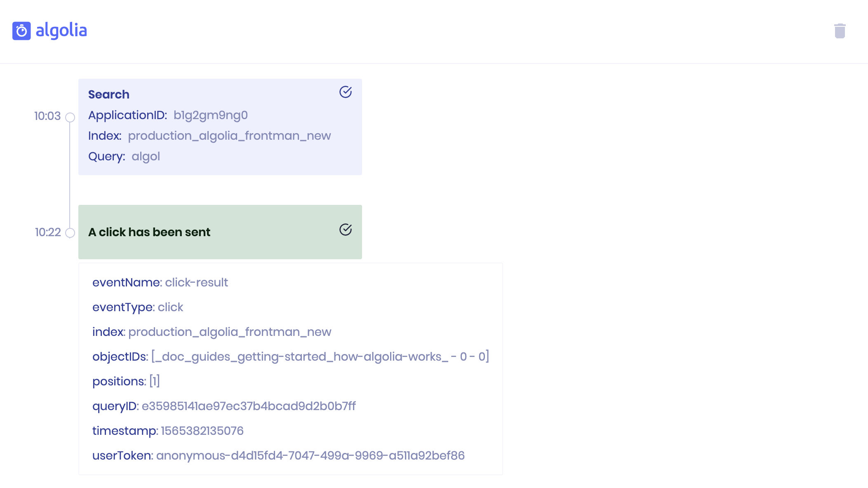Screen dimensions: 868x488
Task: Click the Query value algol
Action: click(146, 157)
